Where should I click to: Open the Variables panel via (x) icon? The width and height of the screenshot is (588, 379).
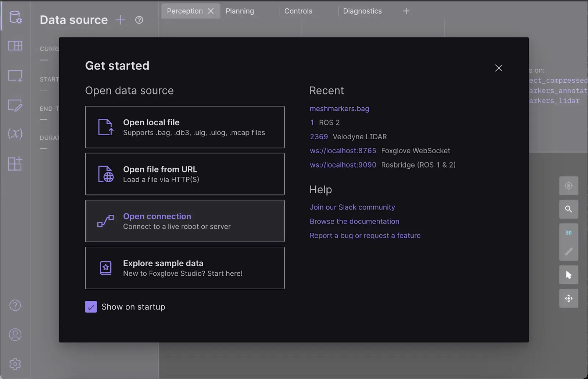click(x=15, y=134)
